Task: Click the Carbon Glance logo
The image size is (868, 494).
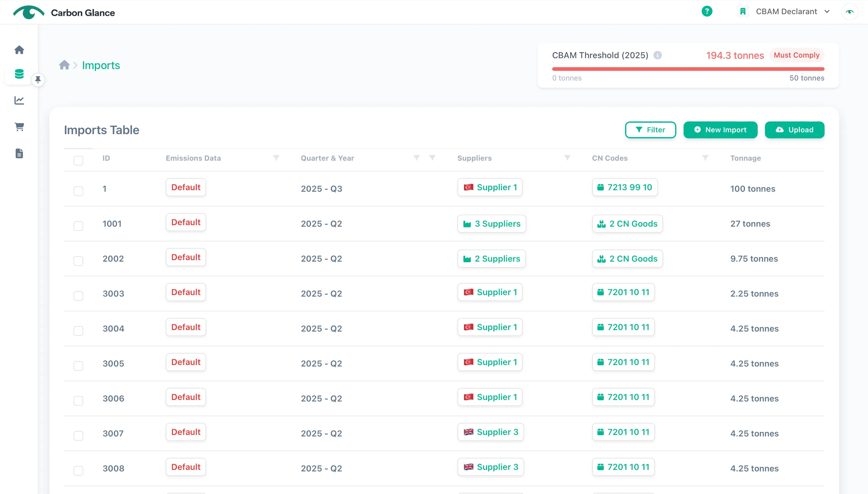Action: click(64, 13)
